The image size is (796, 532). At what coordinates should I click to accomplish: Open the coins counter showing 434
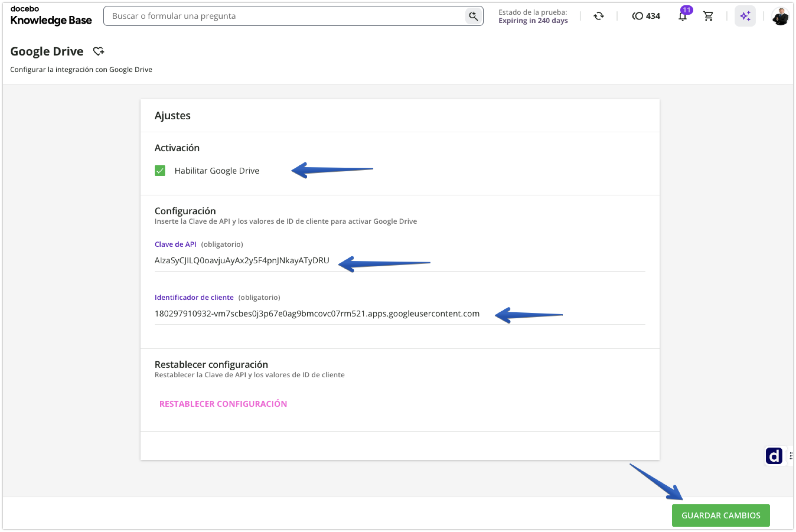pos(646,16)
